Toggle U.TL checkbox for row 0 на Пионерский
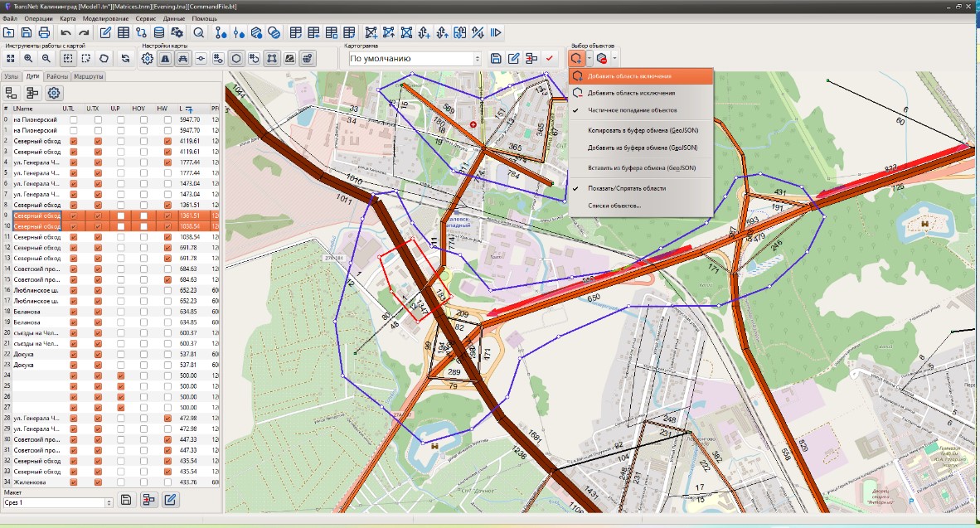 (74, 119)
